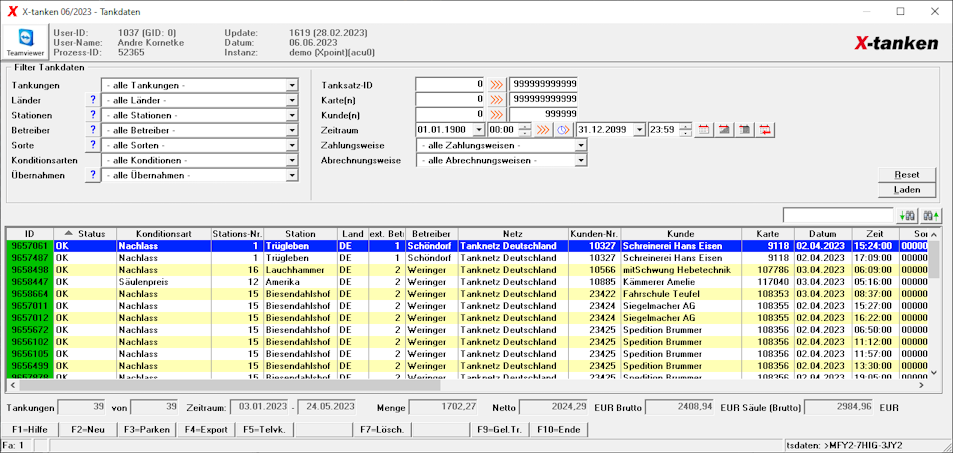
Task: Sort table by Station column header
Action: point(300,233)
